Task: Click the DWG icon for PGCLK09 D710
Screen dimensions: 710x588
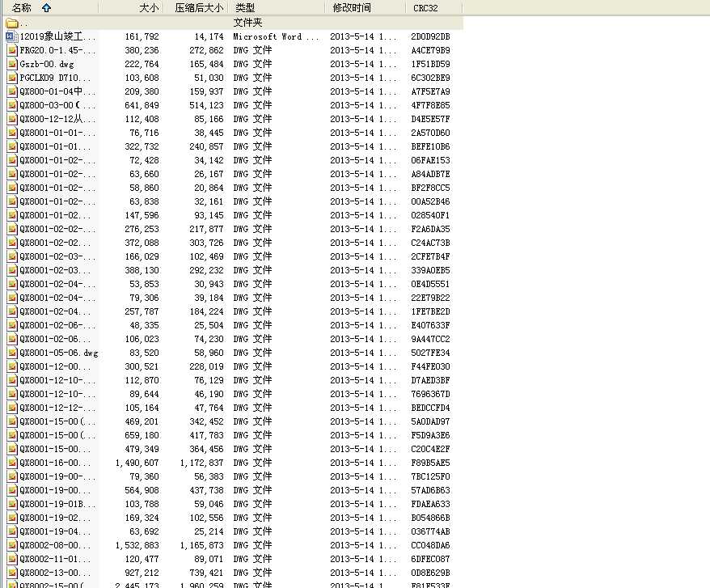Action: pos(13,78)
